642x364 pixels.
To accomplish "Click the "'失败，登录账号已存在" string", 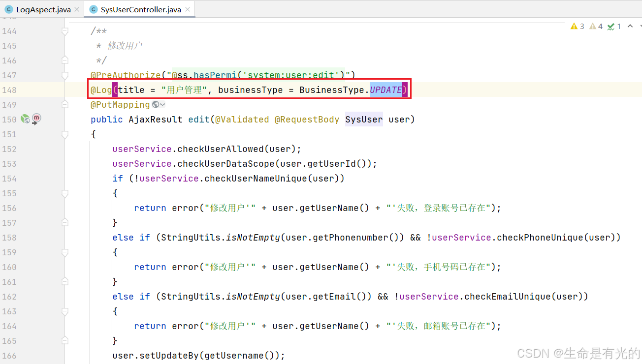I will [x=438, y=208].
